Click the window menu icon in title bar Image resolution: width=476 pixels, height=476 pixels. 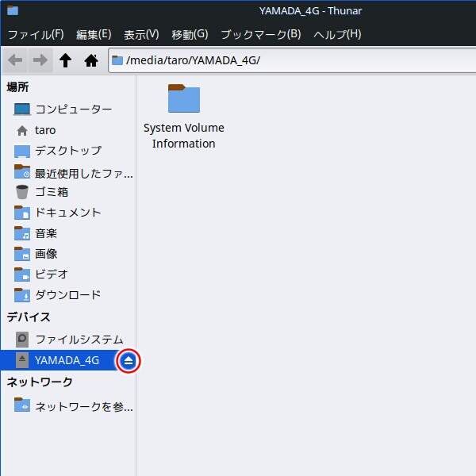click(x=13, y=11)
